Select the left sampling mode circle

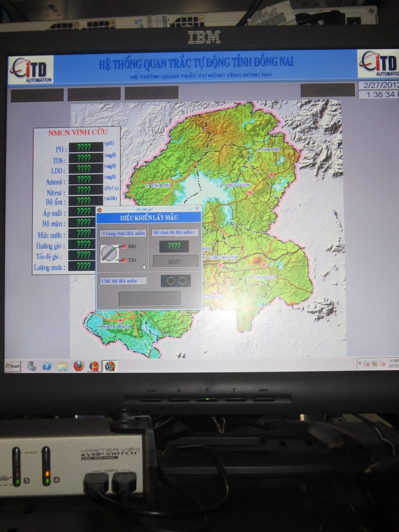(171, 281)
